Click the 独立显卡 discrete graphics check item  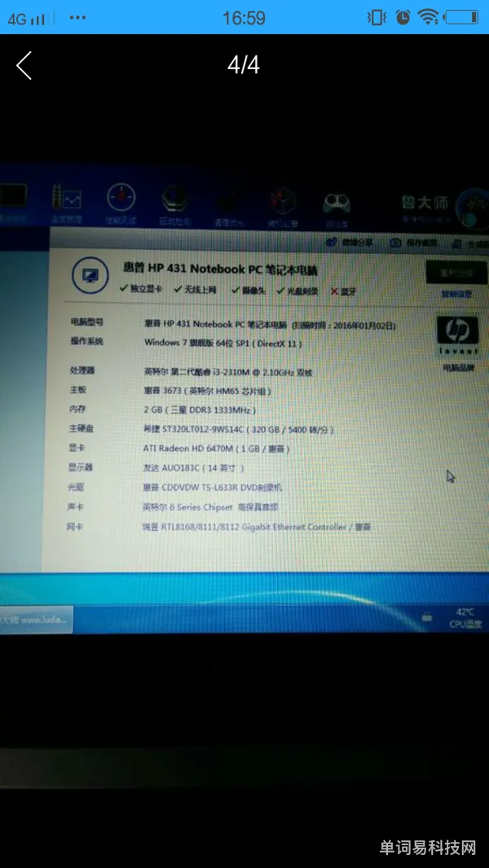click(x=141, y=289)
